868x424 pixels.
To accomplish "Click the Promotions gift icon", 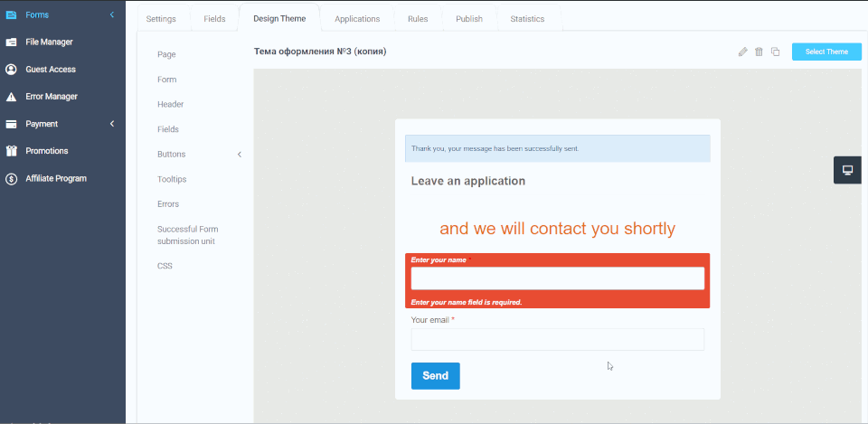I will (x=11, y=151).
